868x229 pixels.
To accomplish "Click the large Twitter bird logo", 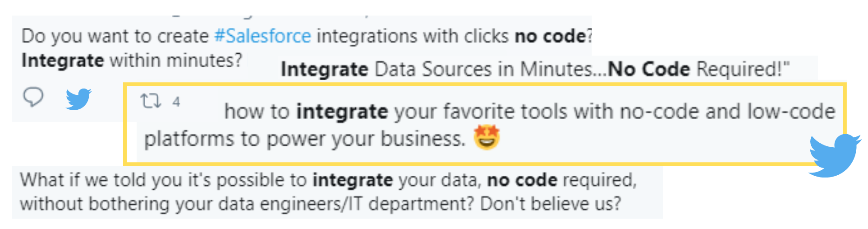I will (x=835, y=155).
